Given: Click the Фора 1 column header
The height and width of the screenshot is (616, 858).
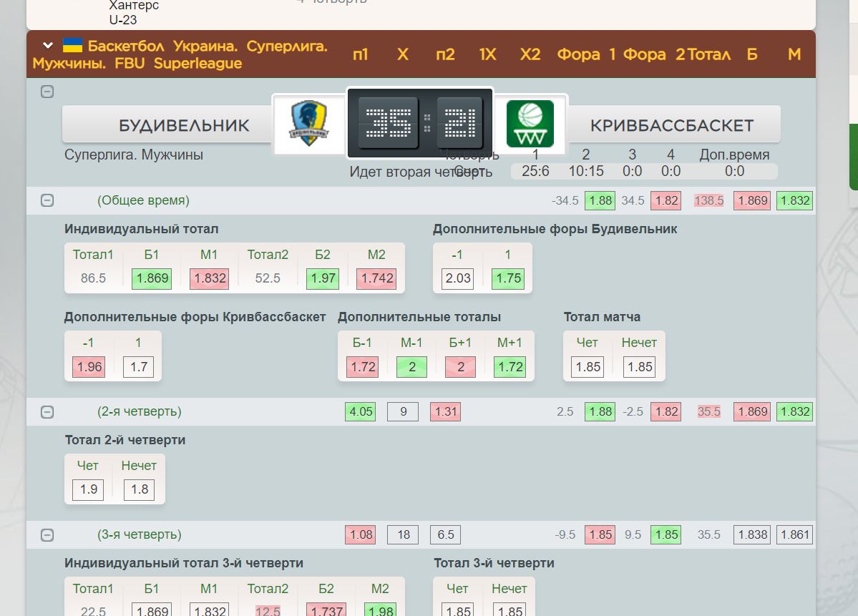Looking at the screenshot, I should point(587,54).
